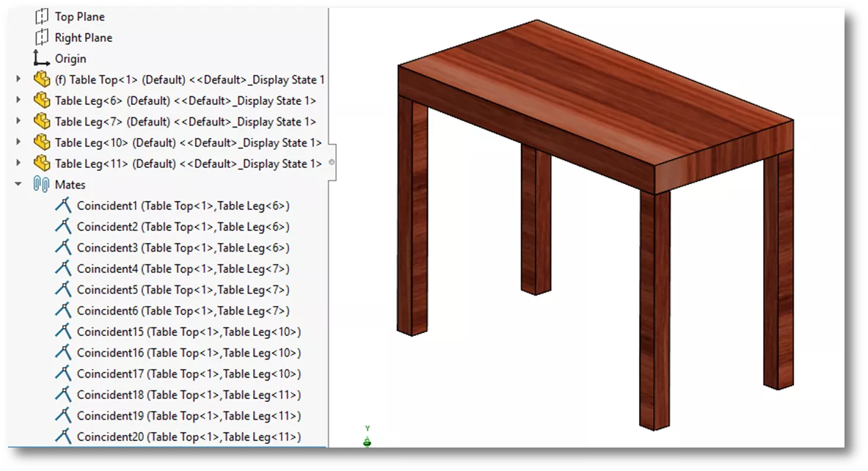The height and width of the screenshot is (471, 868).
Task: Click the Coincident2 mate icon
Action: (64, 227)
